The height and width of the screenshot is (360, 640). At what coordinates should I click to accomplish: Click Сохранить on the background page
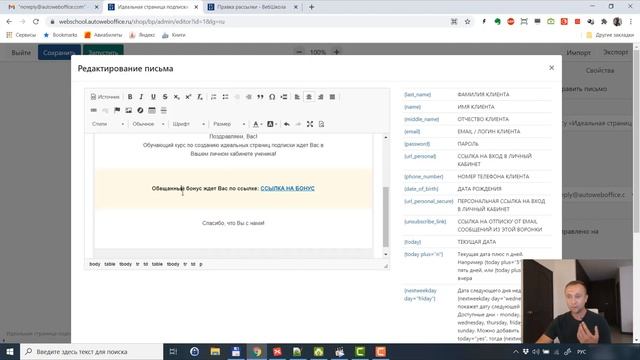pyautogui.click(x=59, y=53)
